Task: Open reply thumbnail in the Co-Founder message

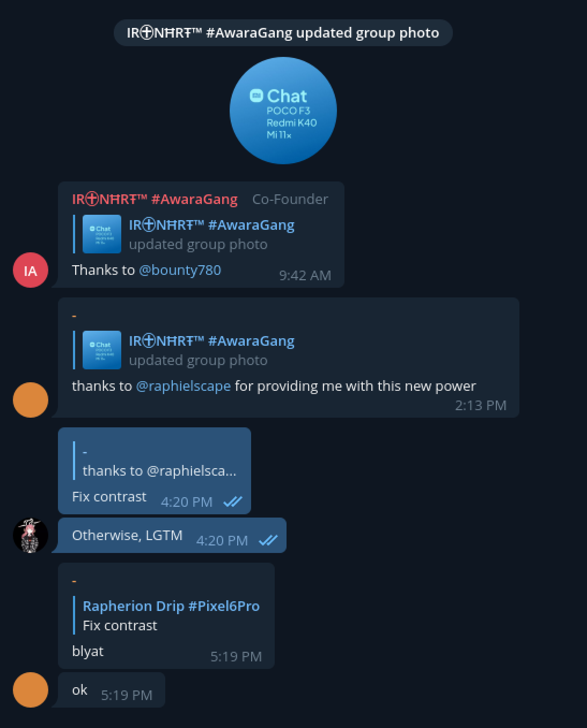Action: point(102,234)
